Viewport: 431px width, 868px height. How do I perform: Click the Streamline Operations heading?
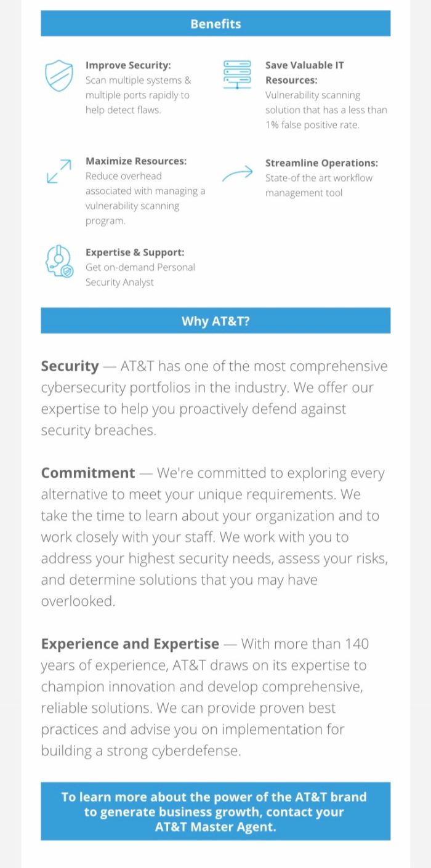(x=321, y=163)
